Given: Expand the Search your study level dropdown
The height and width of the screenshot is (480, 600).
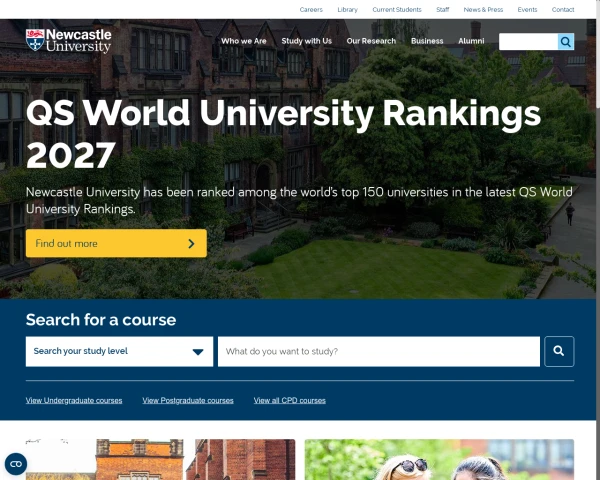Looking at the screenshot, I should tap(119, 351).
